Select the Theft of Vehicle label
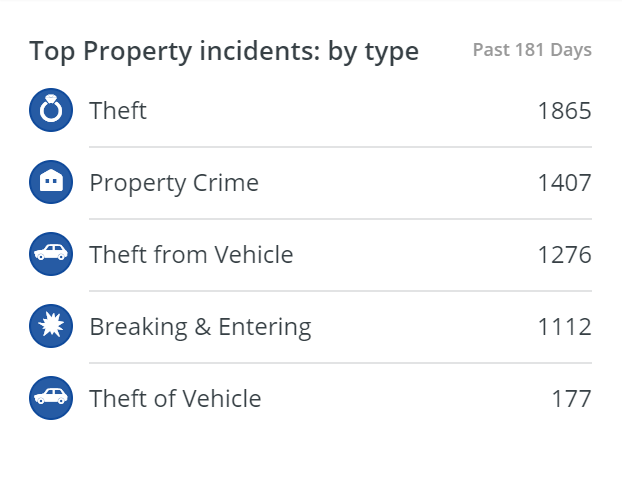This screenshot has height=488, width=622. (x=175, y=398)
